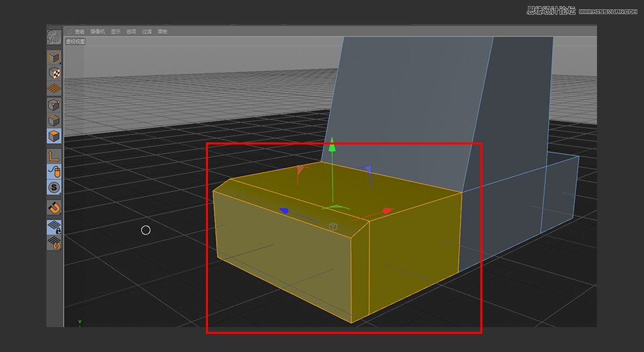Select Polygons mode highlighted cube icon
This screenshot has width=644, height=352.
(x=54, y=136)
